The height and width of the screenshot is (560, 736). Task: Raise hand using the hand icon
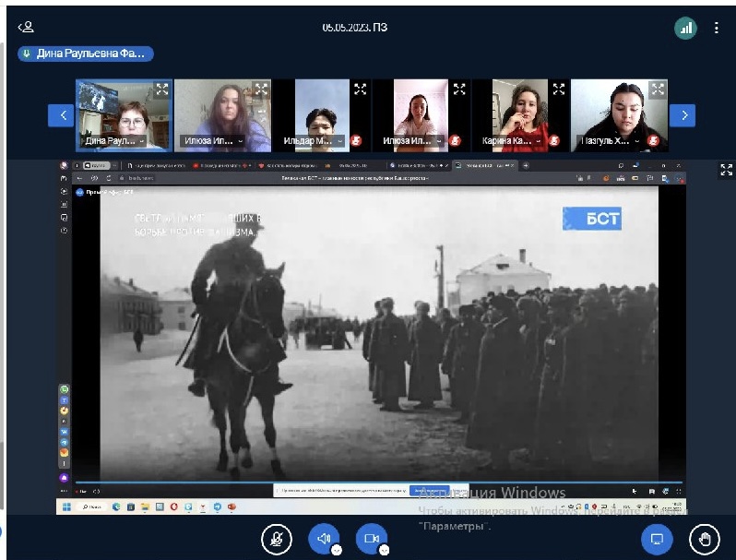pos(705,538)
